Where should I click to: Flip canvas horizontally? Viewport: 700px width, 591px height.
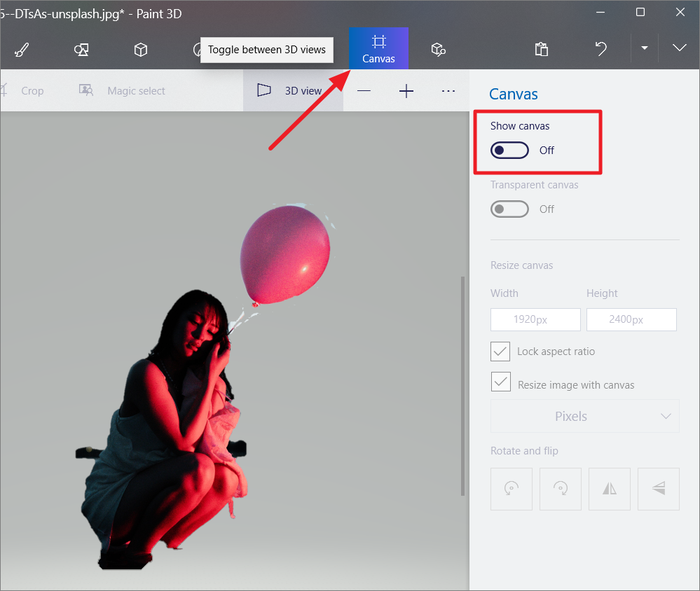tap(610, 489)
